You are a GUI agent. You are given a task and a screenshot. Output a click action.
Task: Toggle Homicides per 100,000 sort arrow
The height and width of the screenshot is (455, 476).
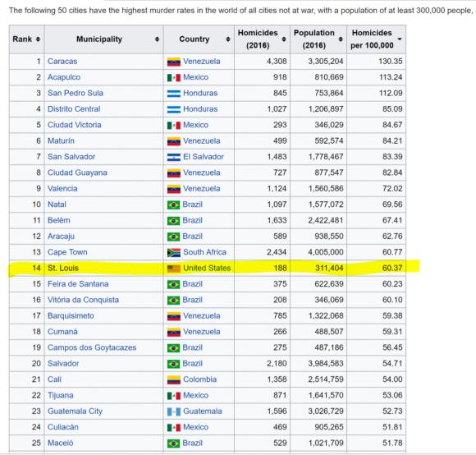click(x=400, y=39)
